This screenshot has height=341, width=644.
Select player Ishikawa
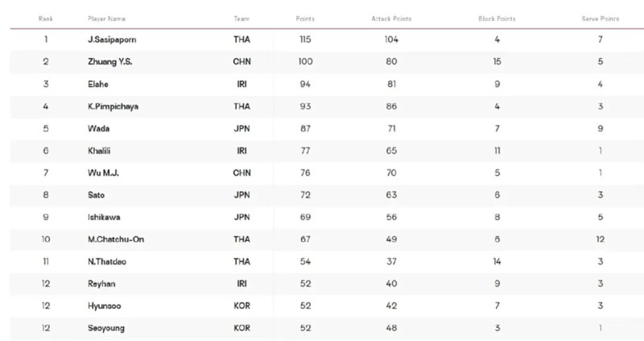104,217
